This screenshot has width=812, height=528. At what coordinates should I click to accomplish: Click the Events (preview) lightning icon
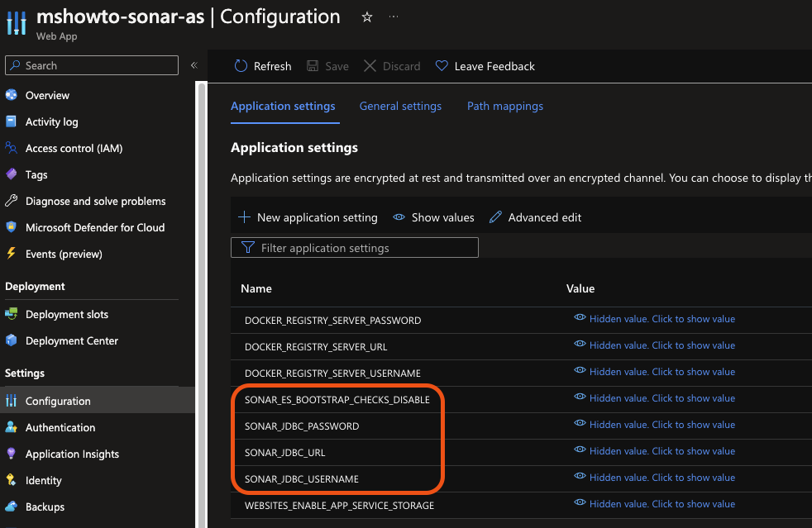click(12, 253)
